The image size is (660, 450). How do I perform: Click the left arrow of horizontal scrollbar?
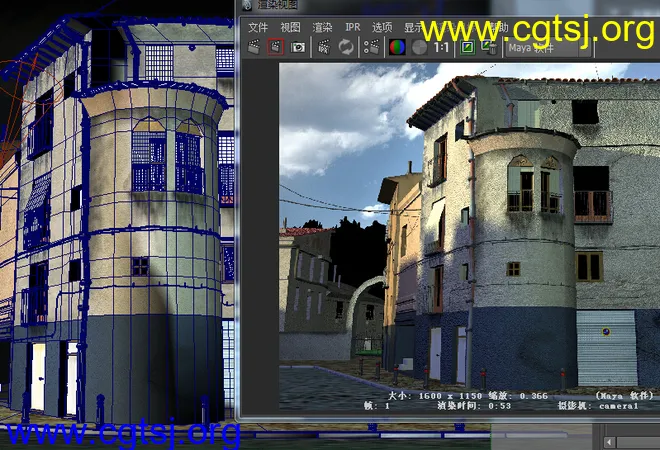(609, 442)
